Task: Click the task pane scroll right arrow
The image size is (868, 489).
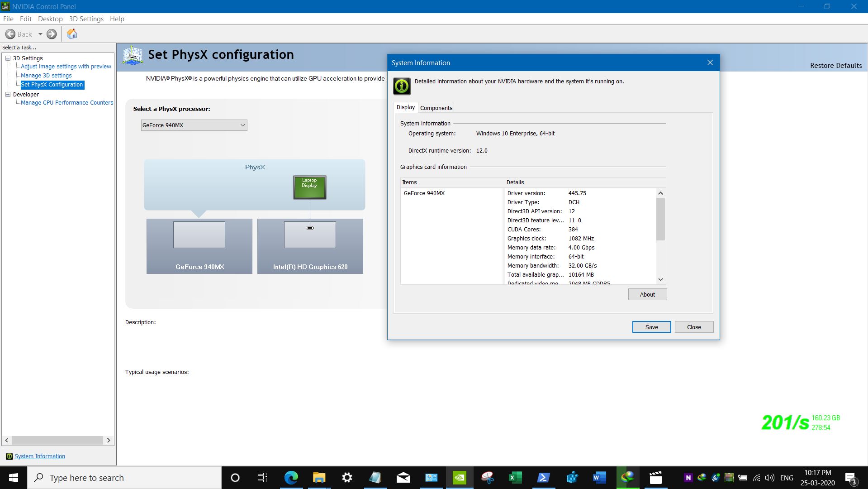Action: (x=109, y=440)
